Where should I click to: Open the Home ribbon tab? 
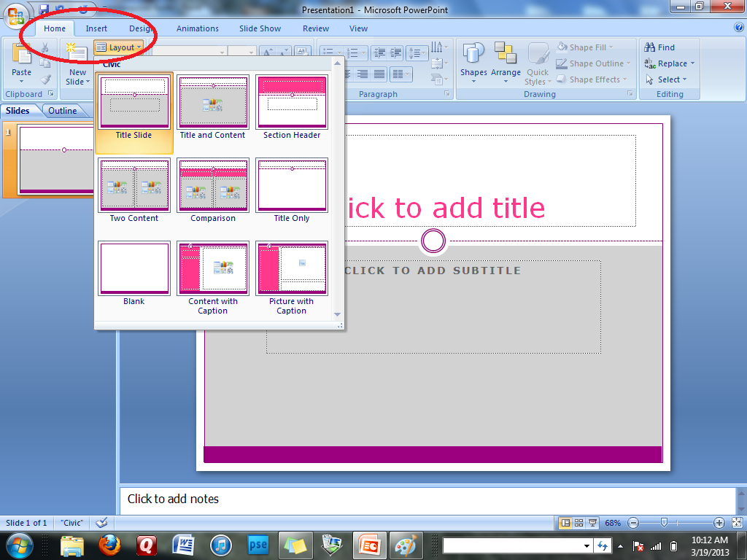click(55, 28)
